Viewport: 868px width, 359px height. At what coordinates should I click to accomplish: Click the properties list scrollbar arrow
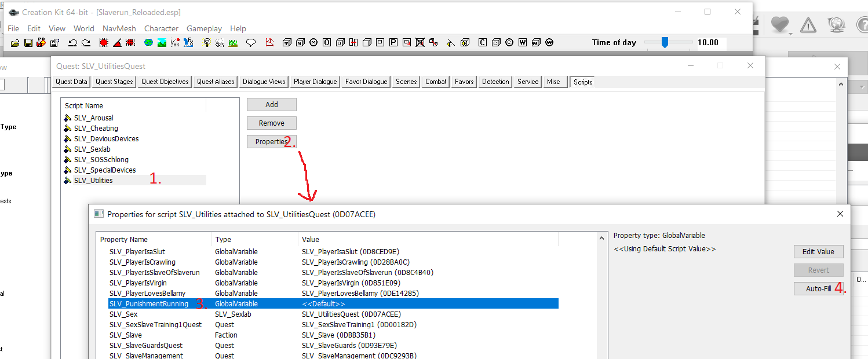coord(601,238)
